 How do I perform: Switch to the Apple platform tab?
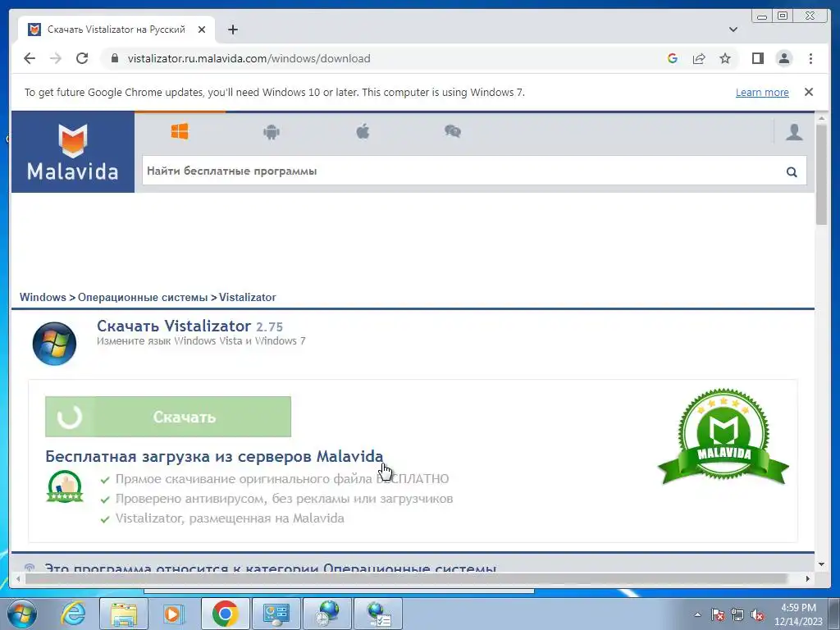click(363, 131)
